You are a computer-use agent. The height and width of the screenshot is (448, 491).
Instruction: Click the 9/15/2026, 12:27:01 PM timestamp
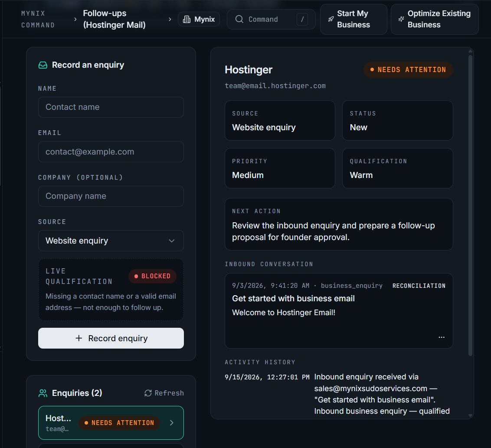click(267, 377)
